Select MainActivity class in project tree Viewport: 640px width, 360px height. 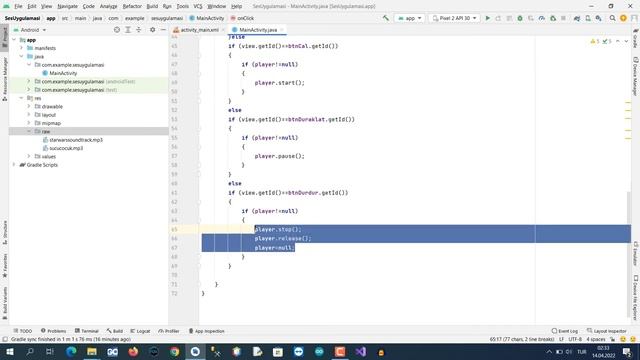(x=63, y=73)
